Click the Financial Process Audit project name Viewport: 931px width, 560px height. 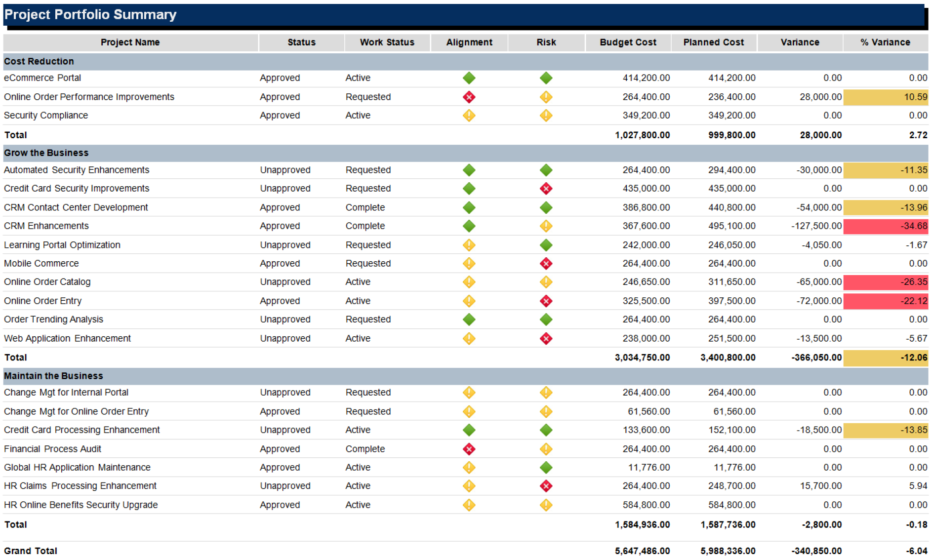click(x=53, y=449)
